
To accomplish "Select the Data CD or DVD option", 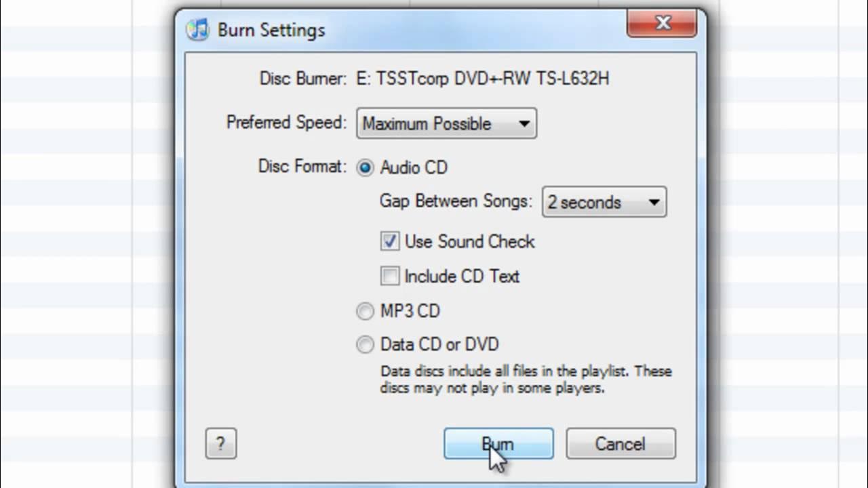I will [365, 344].
